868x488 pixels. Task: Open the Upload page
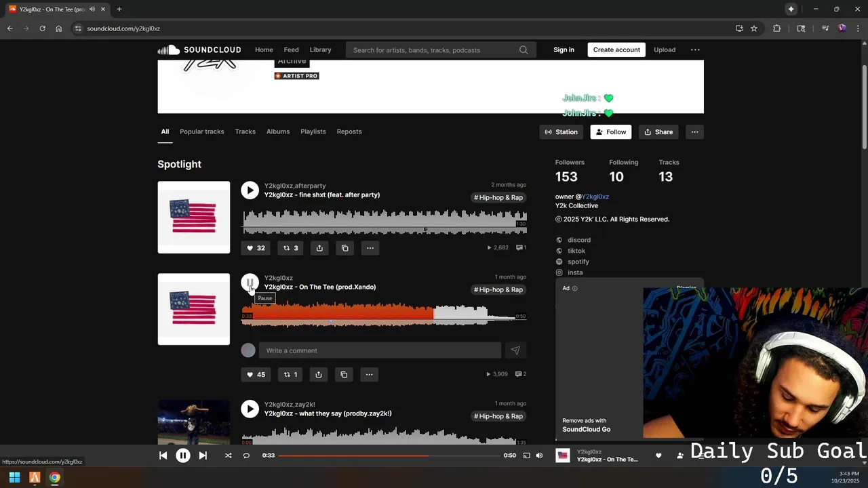pyautogui.click(x=665, y=49)
